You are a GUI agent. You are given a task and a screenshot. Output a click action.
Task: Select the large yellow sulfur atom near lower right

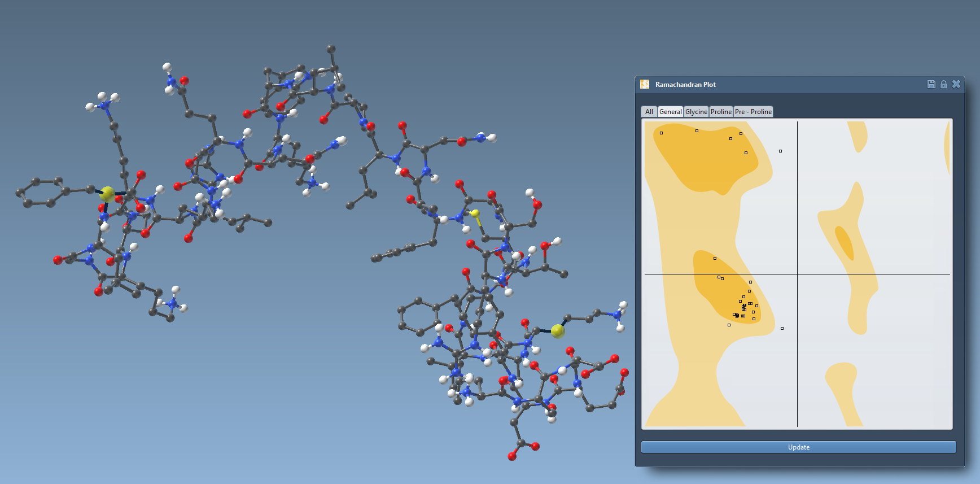pyautogui.click(x=558, y=331)
